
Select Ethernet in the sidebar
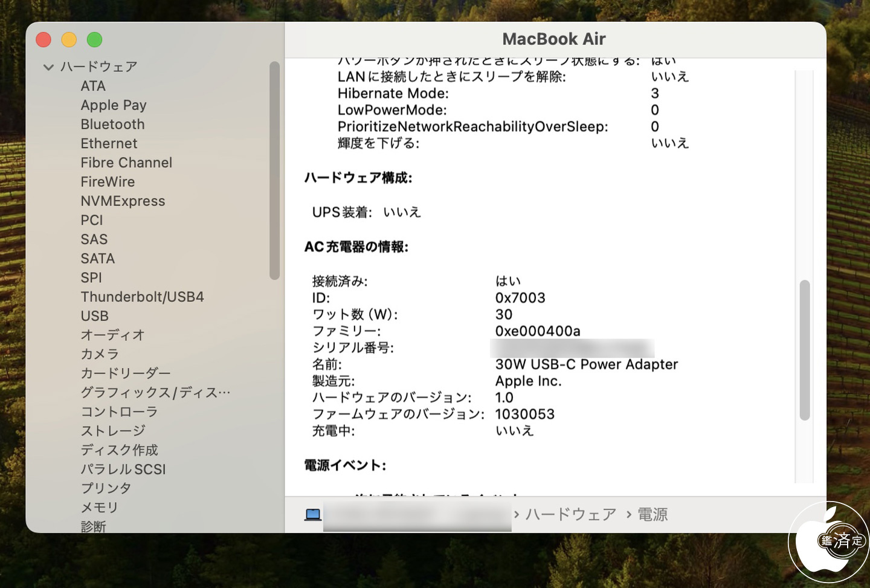click(x=109, y=144)
